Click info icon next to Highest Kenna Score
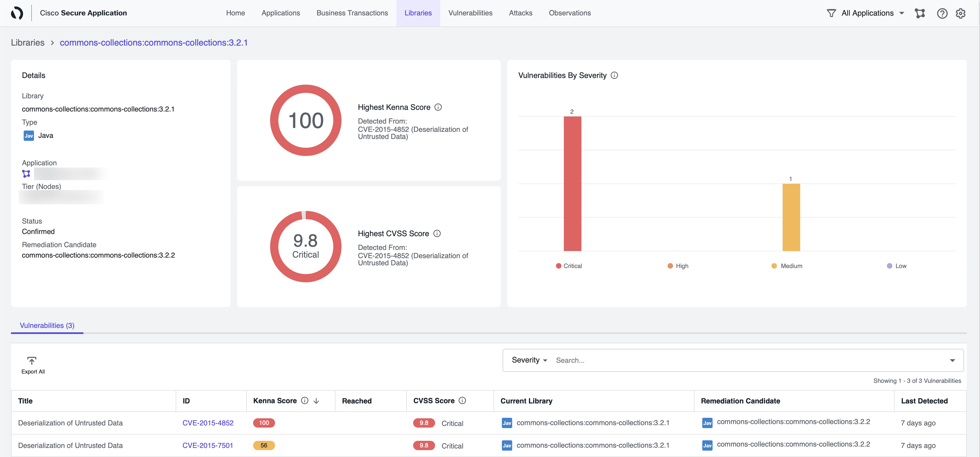The width and height of the screenshot is (980, 457). point(438,107)
